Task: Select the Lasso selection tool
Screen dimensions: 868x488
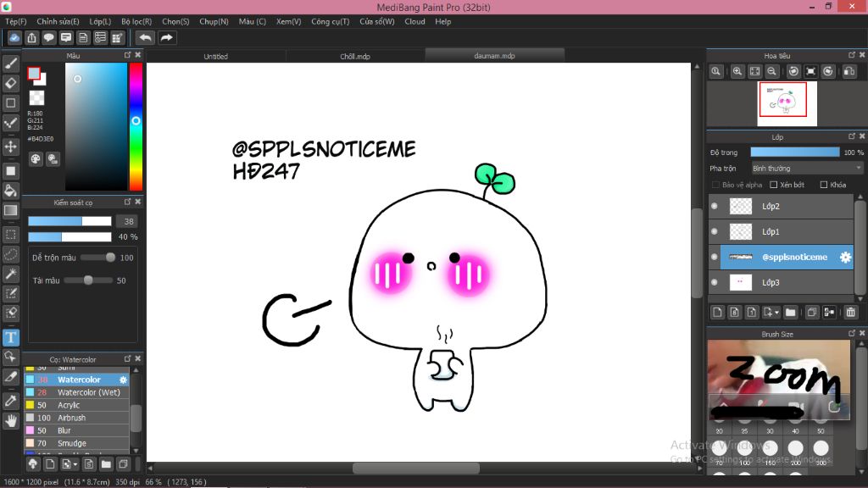Action: pos(10,254)
